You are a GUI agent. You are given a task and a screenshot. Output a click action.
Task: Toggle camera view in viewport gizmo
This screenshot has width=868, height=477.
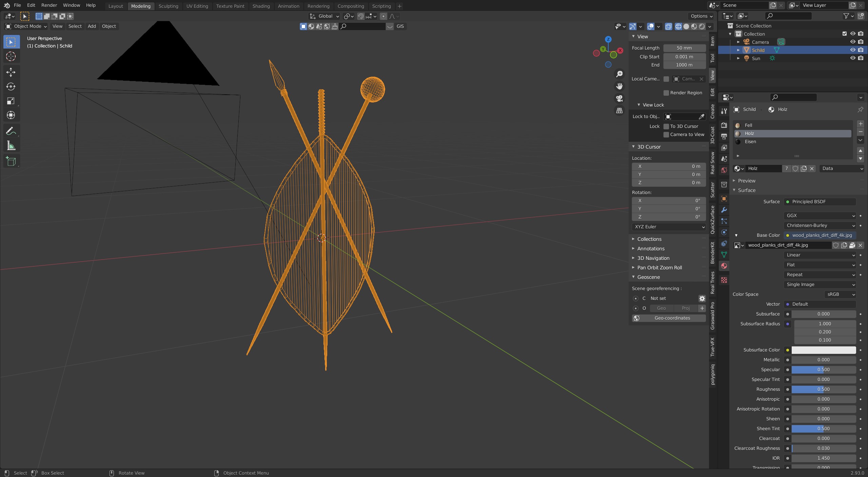pyautogui.click(x=619, y=98)
